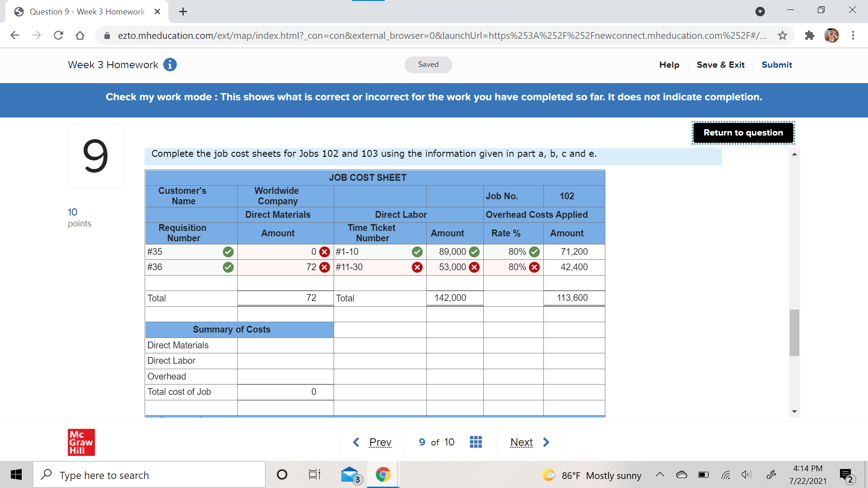This screenshot has width=868, height=488.
Task: Open the question grid navigator icon
Action: 476,442
